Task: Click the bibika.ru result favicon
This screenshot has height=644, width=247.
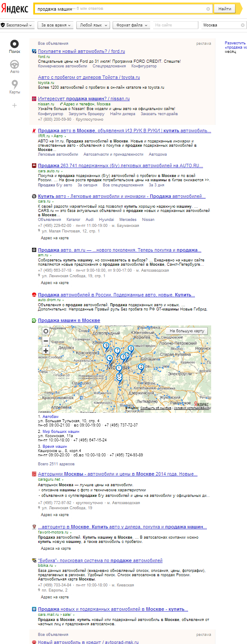Action: pos(34,560)
